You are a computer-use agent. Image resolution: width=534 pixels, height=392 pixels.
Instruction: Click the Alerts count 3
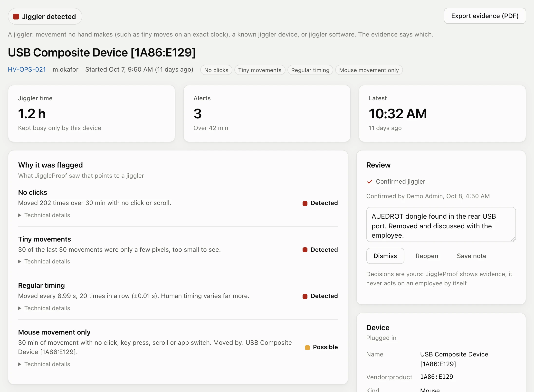198,114
